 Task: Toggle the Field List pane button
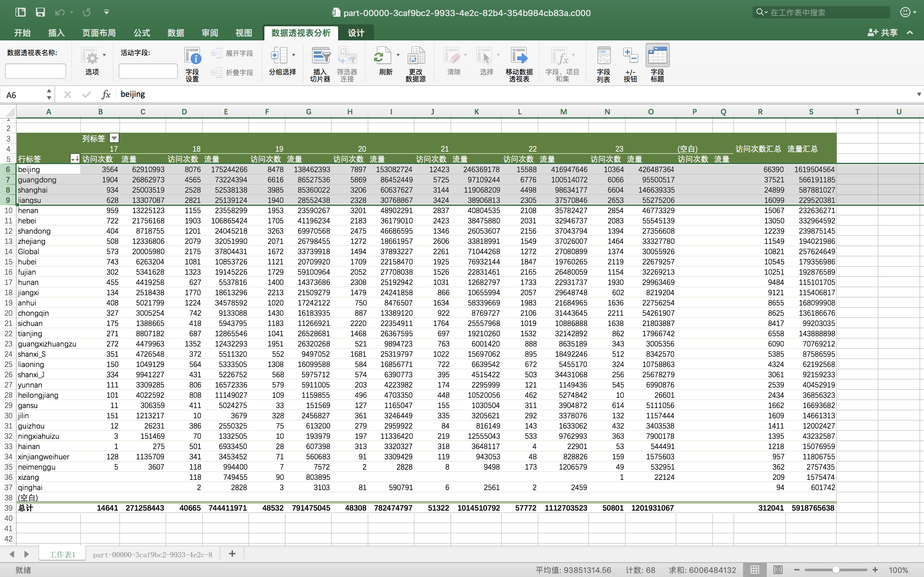pos(603,56)
